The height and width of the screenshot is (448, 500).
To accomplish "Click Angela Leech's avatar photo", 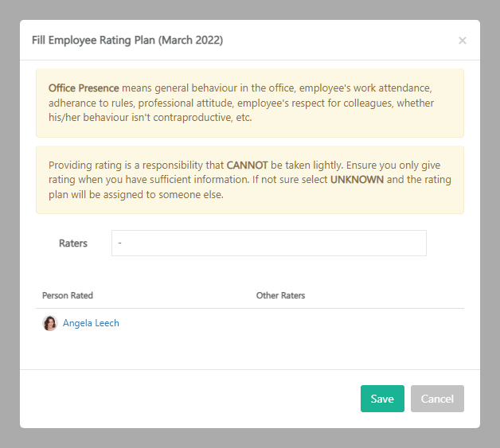I will tap(50, 323).
